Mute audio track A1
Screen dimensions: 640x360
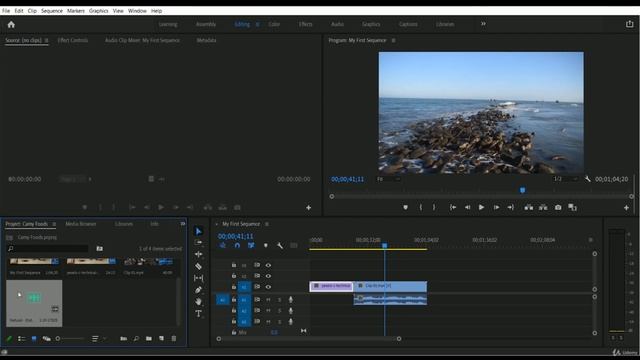click(268, 300)
